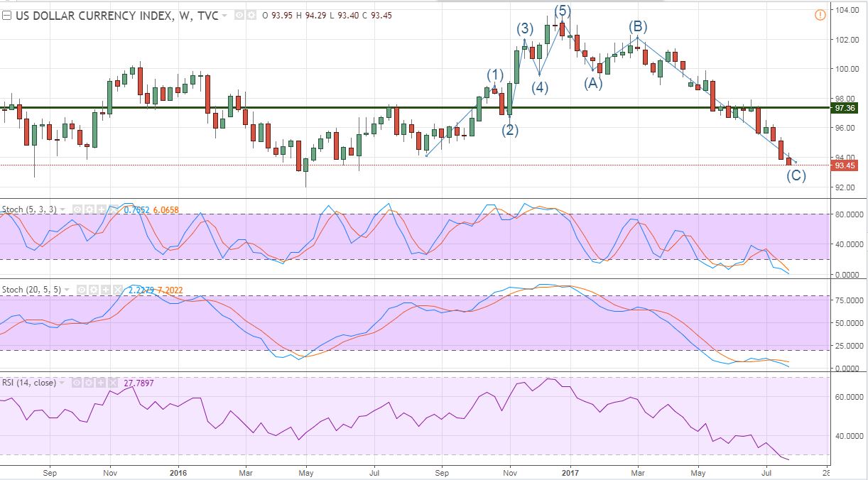Select the Stoch (20, 5, 5) legend title
868x480 pixels.
(x=33, y=290)
